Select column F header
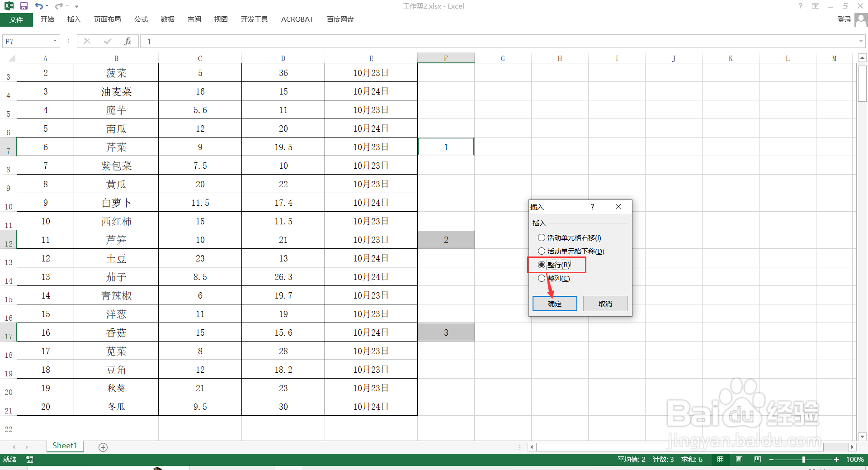This screenshot has width=868, height=470. pyautogui.click(x=446, y=58)
